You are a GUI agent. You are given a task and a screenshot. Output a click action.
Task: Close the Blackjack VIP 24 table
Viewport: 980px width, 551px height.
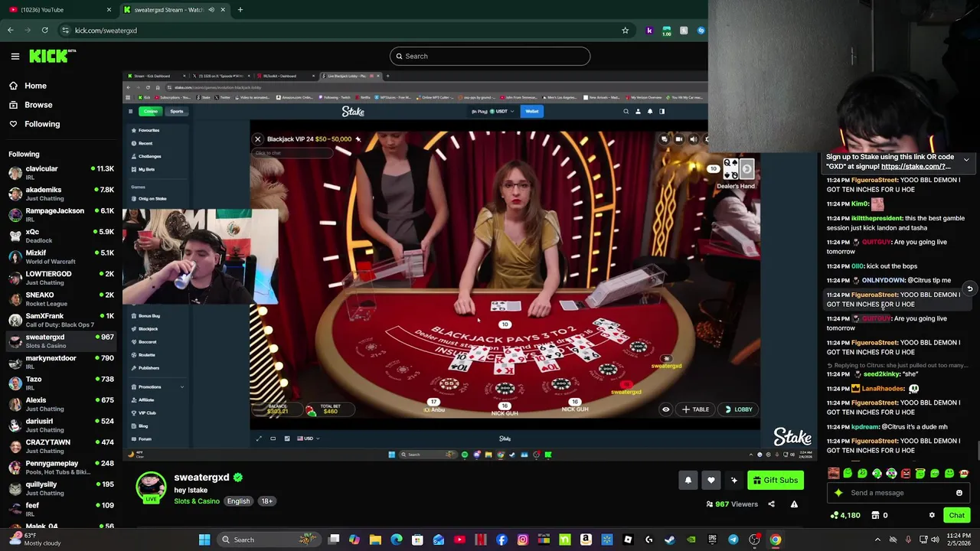point(258,139)
